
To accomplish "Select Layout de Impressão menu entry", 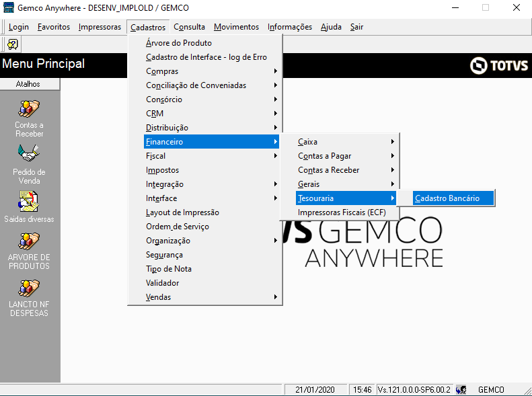I will 211,212.
